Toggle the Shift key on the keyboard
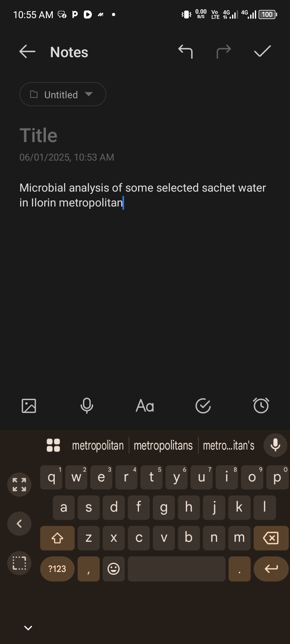290x644 pixels. (57, 538)
